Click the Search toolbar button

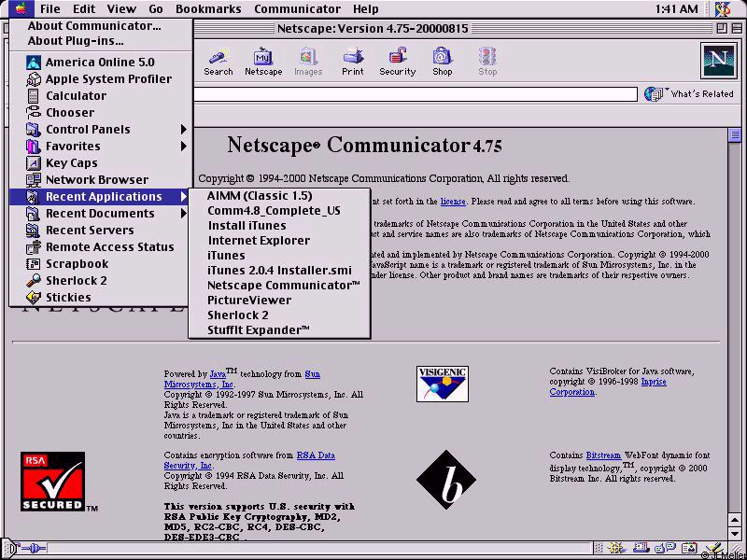click(x=218, y=62)
